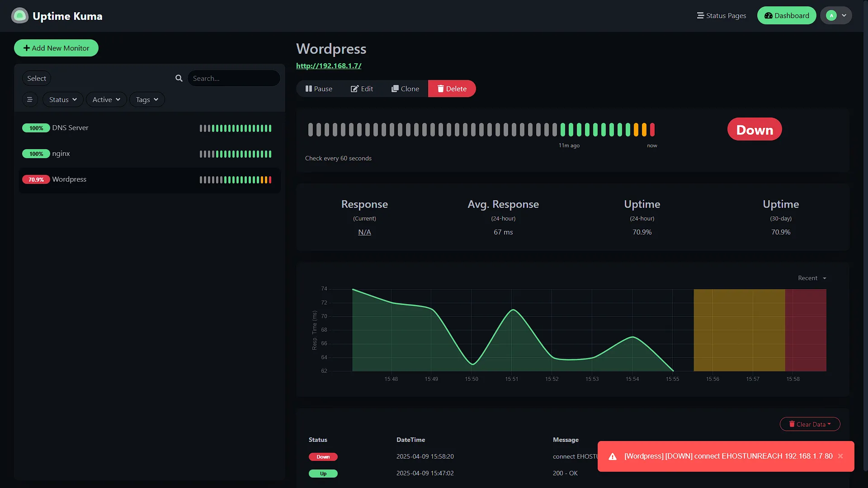Dismiss the Wordpress DOWN alert notification
Screen dimensions: 868x488
pyautogui.click(x=840, y=456)
